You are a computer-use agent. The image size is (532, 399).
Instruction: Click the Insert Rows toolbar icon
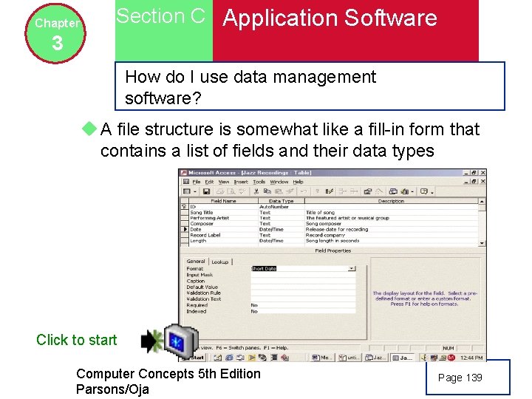pyautogui.click(x=342, y=191)
